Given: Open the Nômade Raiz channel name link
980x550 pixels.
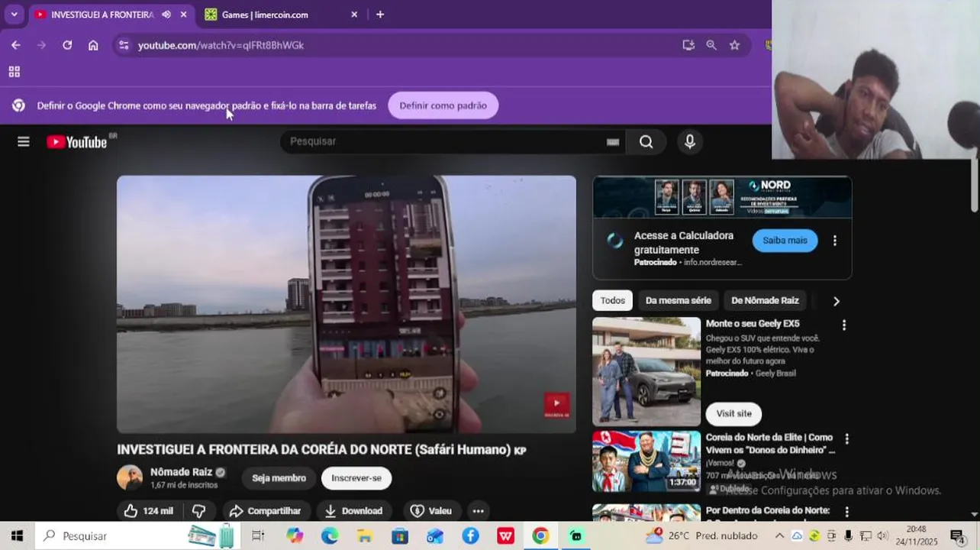Looking at the screenshot, I should pos(181,472).
